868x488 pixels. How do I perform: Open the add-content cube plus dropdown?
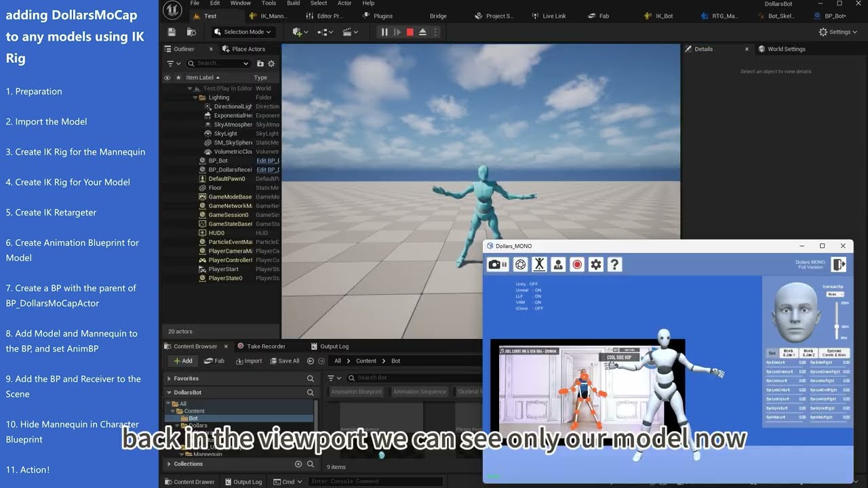tap(300, 32)
